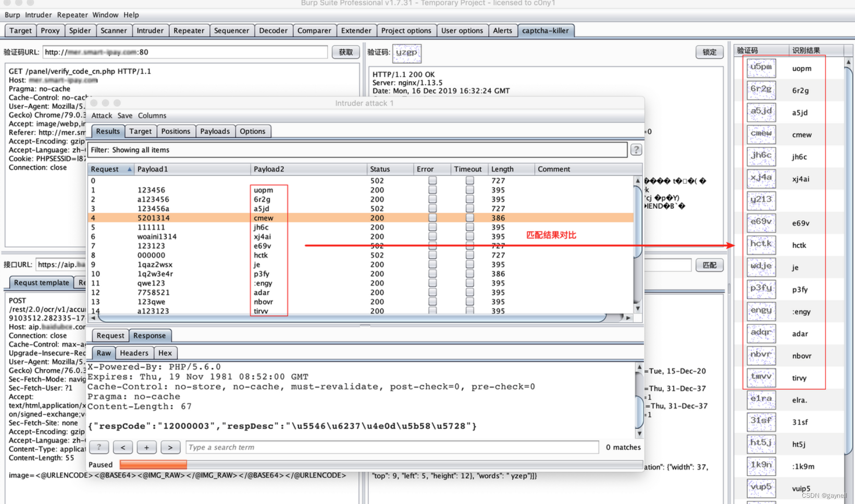Viewport: 855px width, 504px height.
Task: Switch to the captcha-killer tab
Action: coord(546,31)
